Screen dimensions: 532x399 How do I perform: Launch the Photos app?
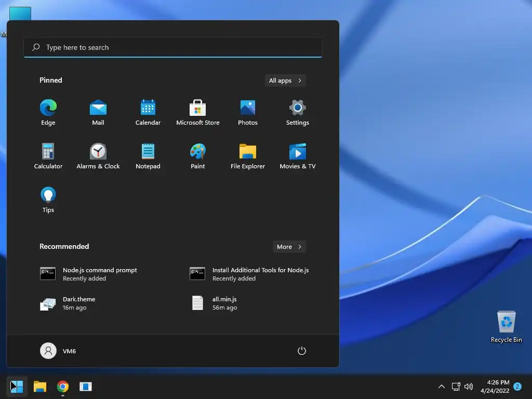click(248, 113)
